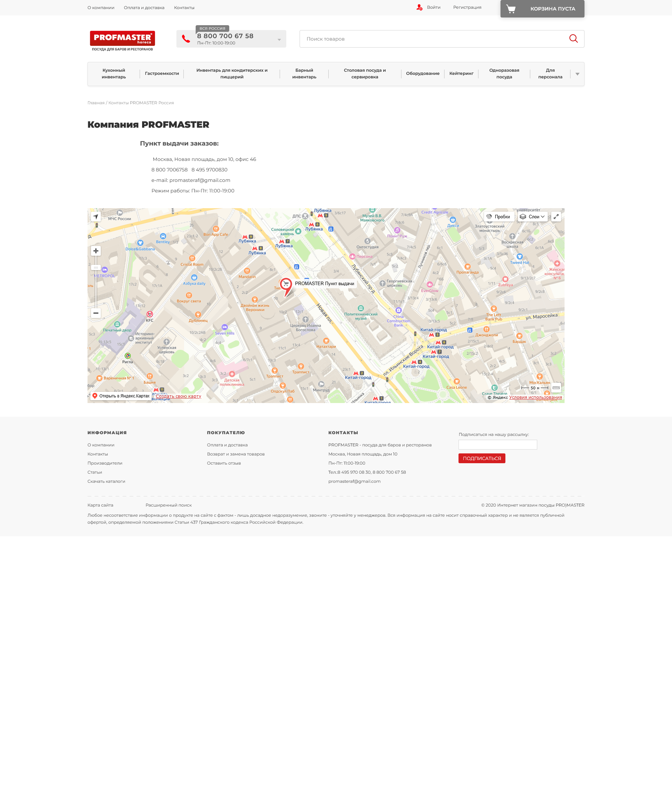
Task: Click the Вокруг света map marker
Action: [x=189, y=295]
